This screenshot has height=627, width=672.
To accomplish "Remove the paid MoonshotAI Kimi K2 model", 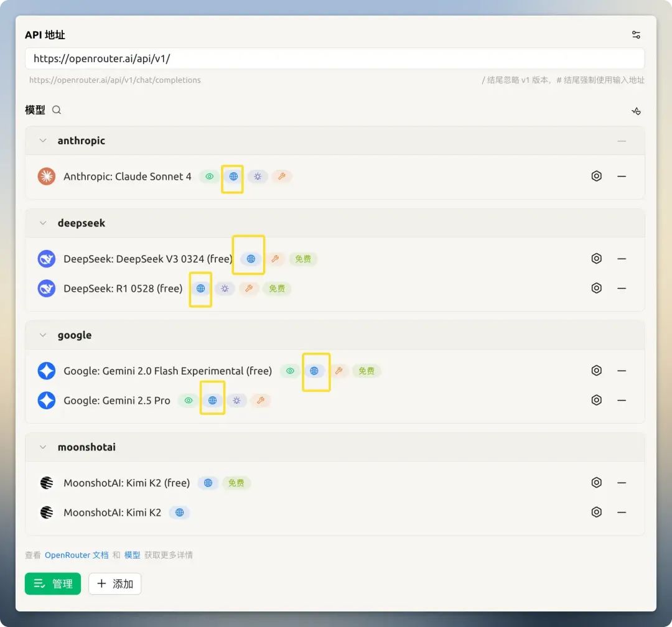I will coord(622,513).
